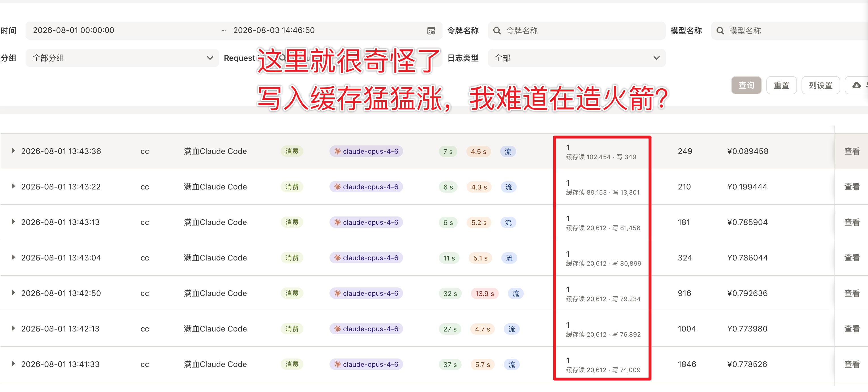Click the cost ¥0.089458 cell

[x=748, y=151]
